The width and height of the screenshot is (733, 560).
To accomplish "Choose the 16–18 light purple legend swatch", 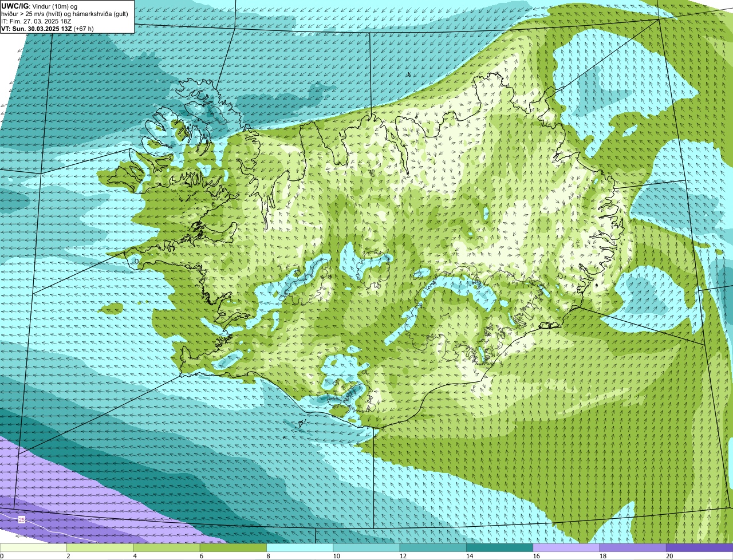I will (566, 547).
